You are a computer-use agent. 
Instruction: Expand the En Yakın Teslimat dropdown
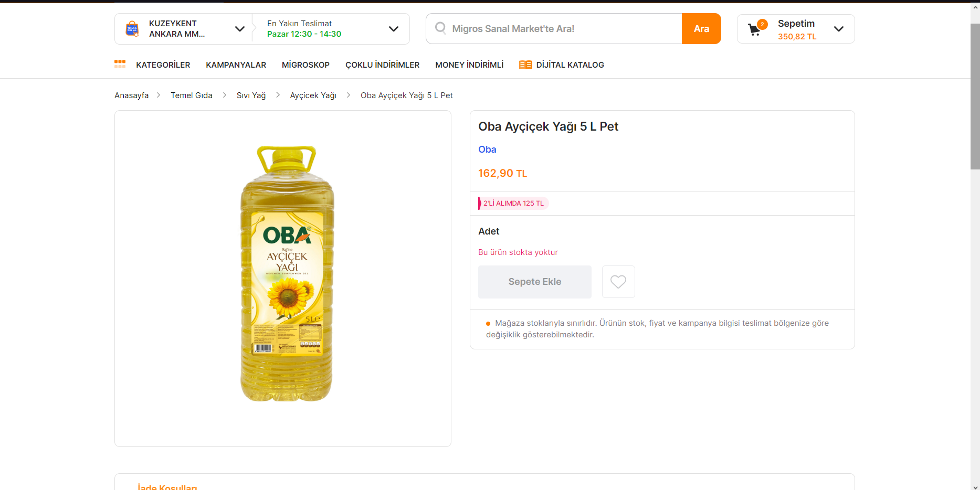(x=393, y=29)
